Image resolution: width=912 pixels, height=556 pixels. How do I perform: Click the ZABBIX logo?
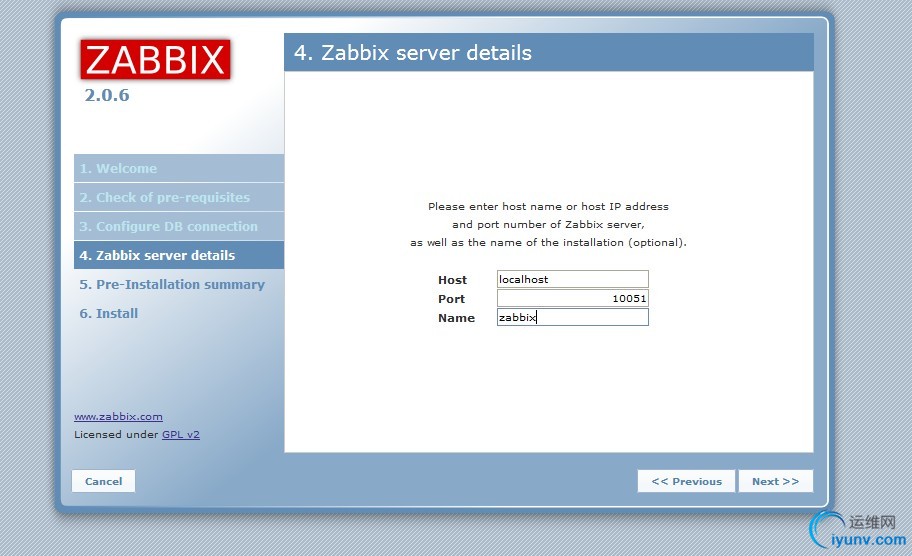coord(155,59)
